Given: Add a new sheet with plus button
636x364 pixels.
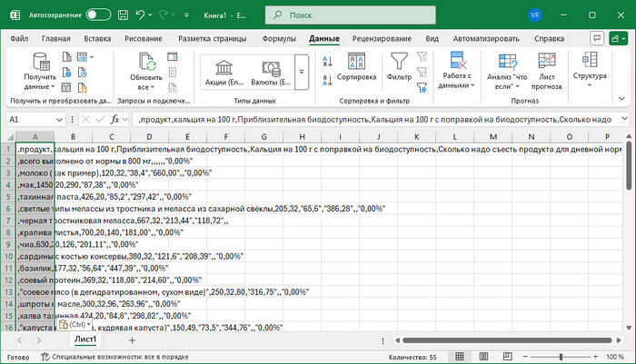Looking at the screenshot, I should click(132, 339).
